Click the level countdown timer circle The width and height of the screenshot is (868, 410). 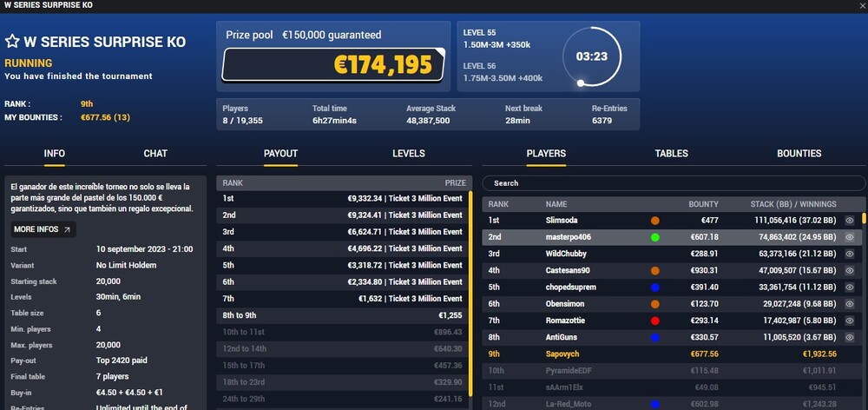(x=592, y=56)
